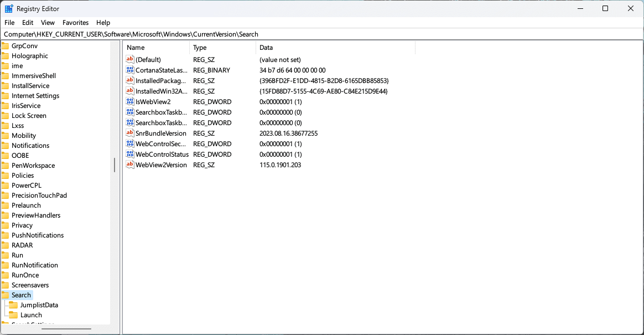Viewport: 644px width, 335px height.
Task: Select the GrpConv key
Action: (25, 46)
